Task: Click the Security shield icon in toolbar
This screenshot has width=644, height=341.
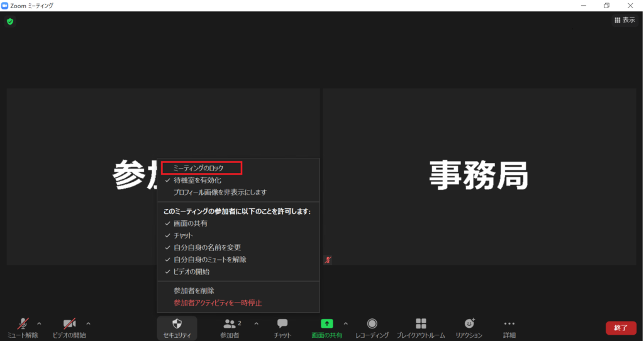Action: (x=177, y=323)
